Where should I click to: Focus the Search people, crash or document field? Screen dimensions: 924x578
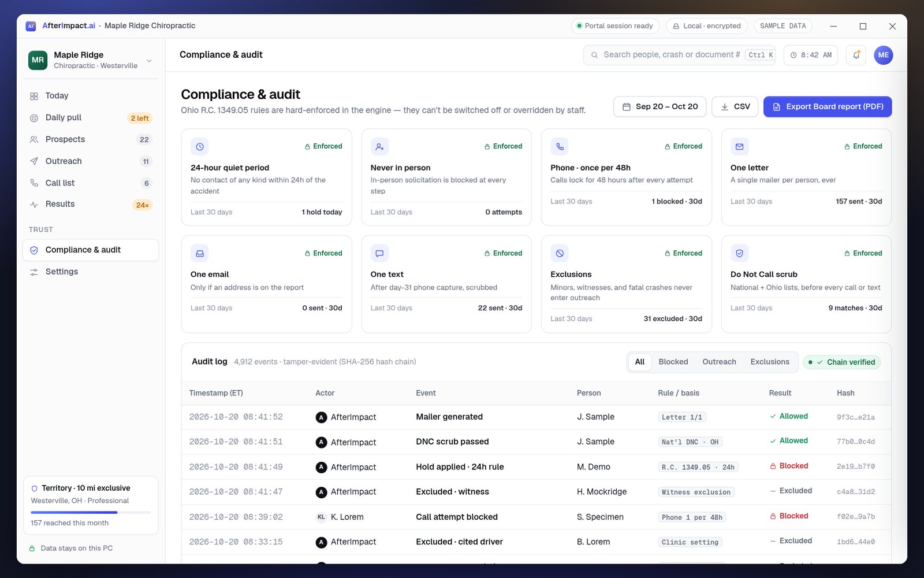point(680,55)
